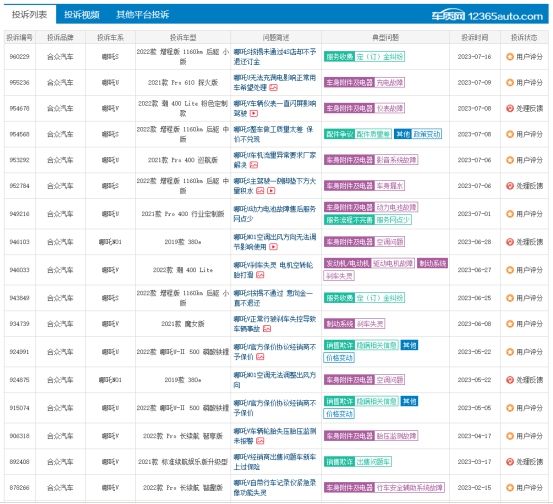Click the 行车安全辅助系统故障 tag
Viewport: 553px width, 504px height.
[x=410, y=488]
